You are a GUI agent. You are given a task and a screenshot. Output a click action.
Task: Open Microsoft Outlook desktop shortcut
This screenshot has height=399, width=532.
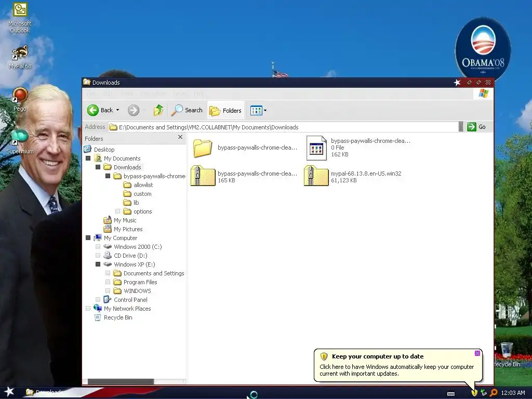click(x=20, y=17)
